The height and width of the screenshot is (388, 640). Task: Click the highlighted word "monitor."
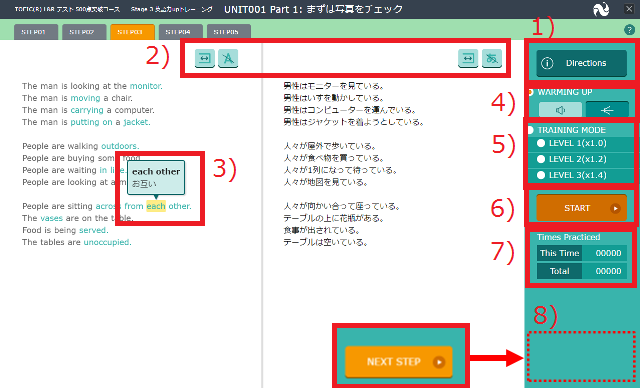[x=146, y=86]
